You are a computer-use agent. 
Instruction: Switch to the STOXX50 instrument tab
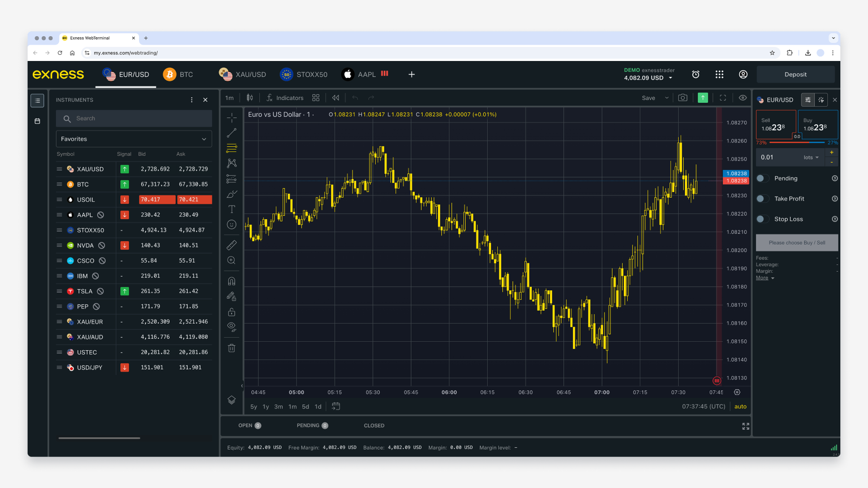[x=304, y=75]
